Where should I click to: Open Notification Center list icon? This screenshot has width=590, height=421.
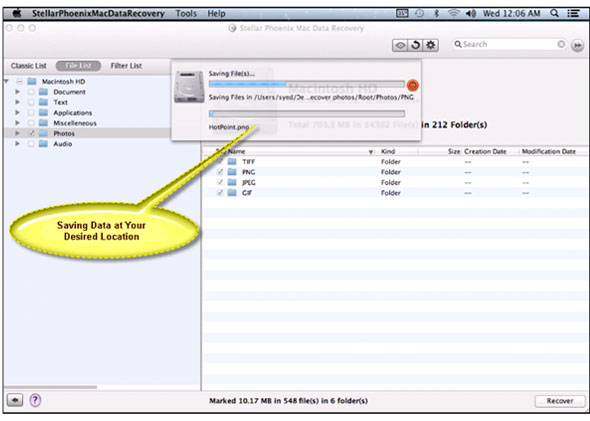(573, 14)
